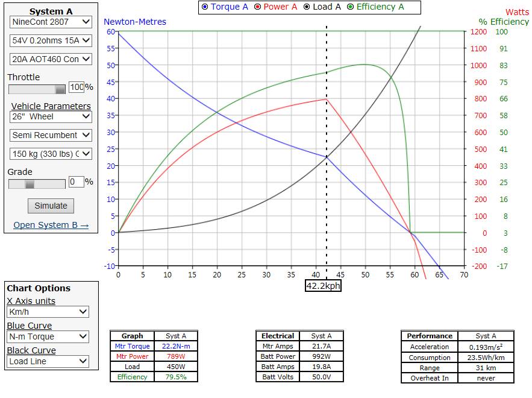The width and height of the screenshot is (532, 398).
Task: Toggle the Torque A legend radio button
Action: (x=205, y=7)
